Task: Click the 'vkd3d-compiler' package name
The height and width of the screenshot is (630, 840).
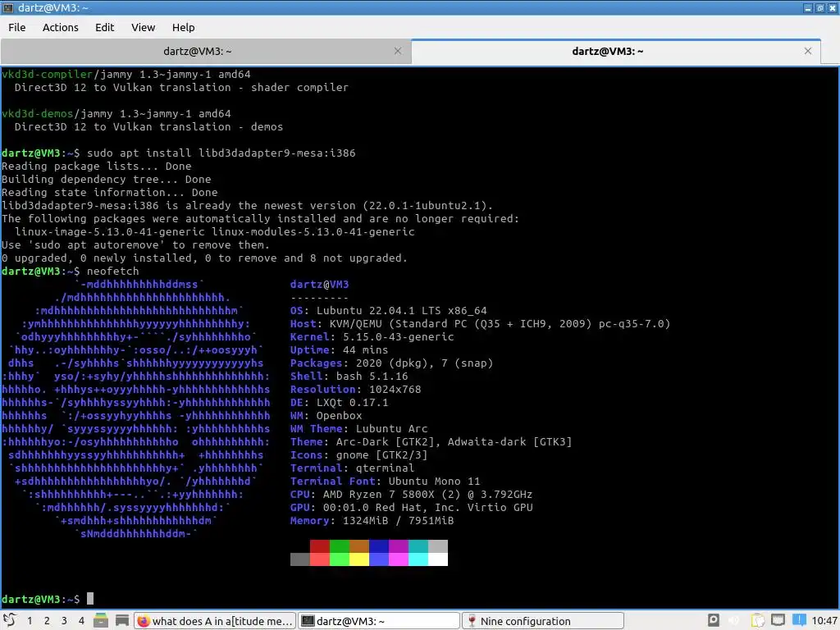Action: click(47, 75)
